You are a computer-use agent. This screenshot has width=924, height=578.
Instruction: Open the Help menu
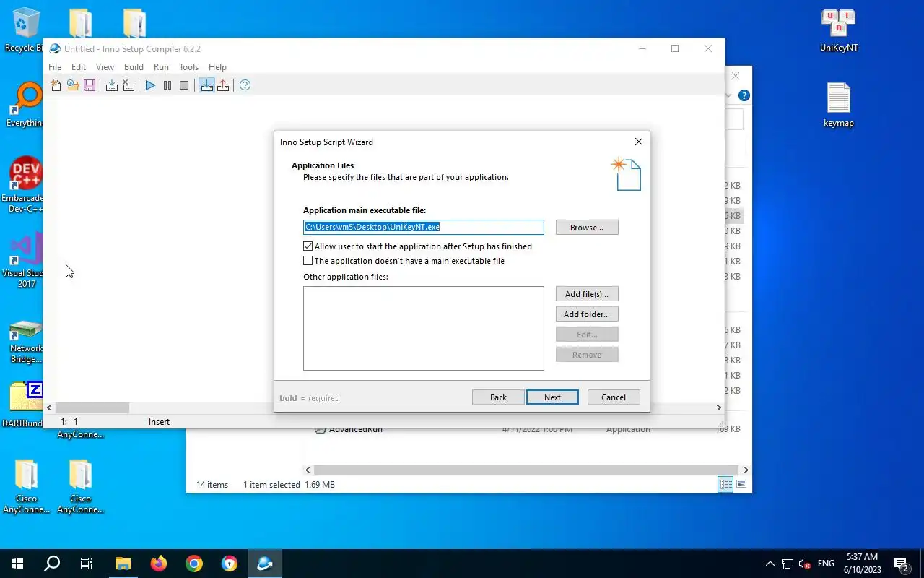pos(217,67)
